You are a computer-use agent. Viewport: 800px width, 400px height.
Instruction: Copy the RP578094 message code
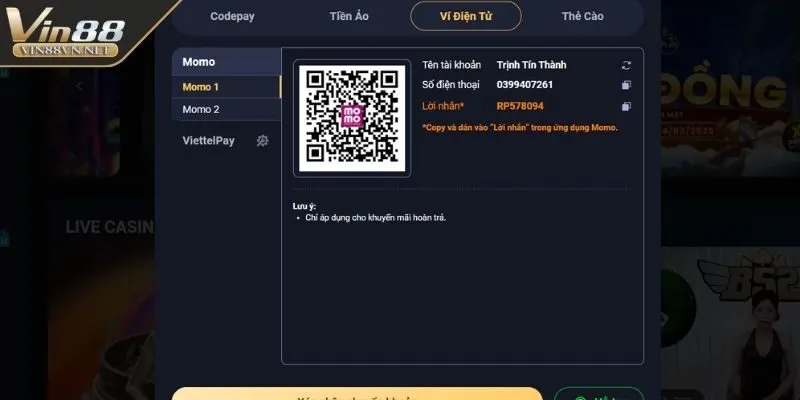626,107
